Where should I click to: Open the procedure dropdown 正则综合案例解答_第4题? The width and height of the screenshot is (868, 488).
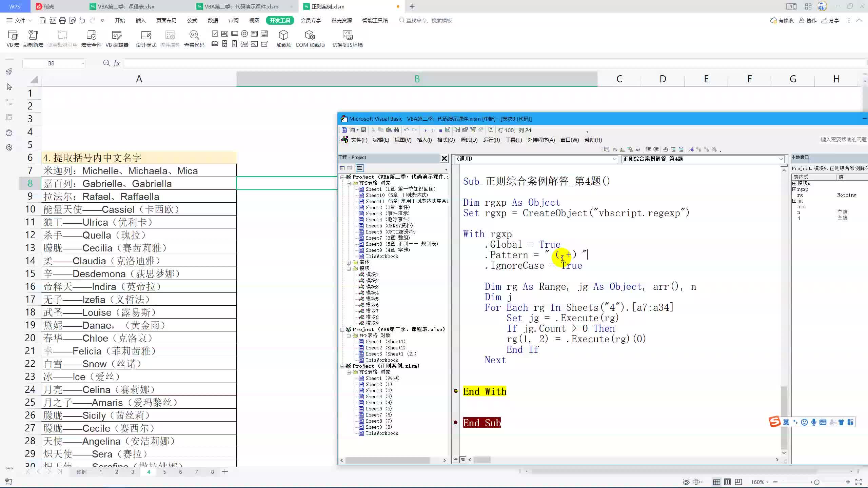coord(781,159)
